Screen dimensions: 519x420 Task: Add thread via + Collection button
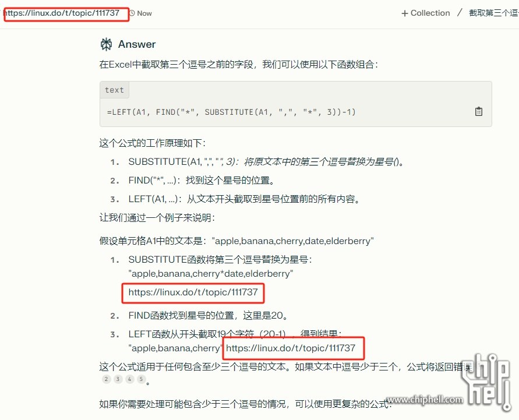[x=426, y=13]
